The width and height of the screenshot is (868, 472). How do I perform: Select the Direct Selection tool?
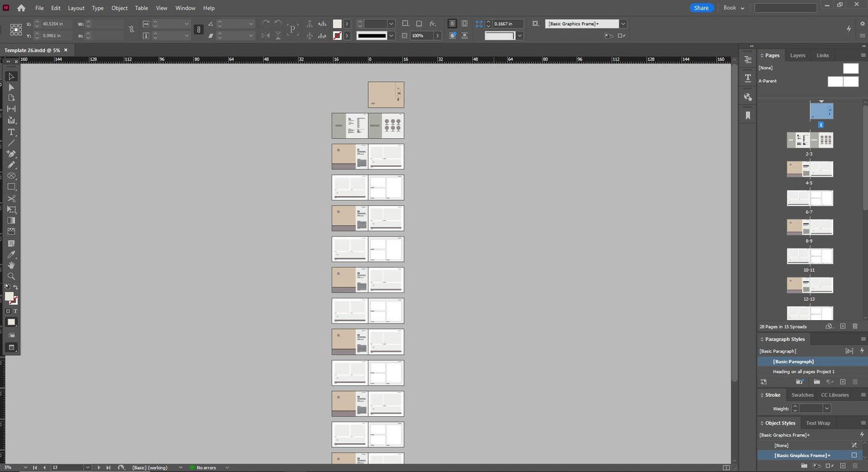click(x=11, y=88)
